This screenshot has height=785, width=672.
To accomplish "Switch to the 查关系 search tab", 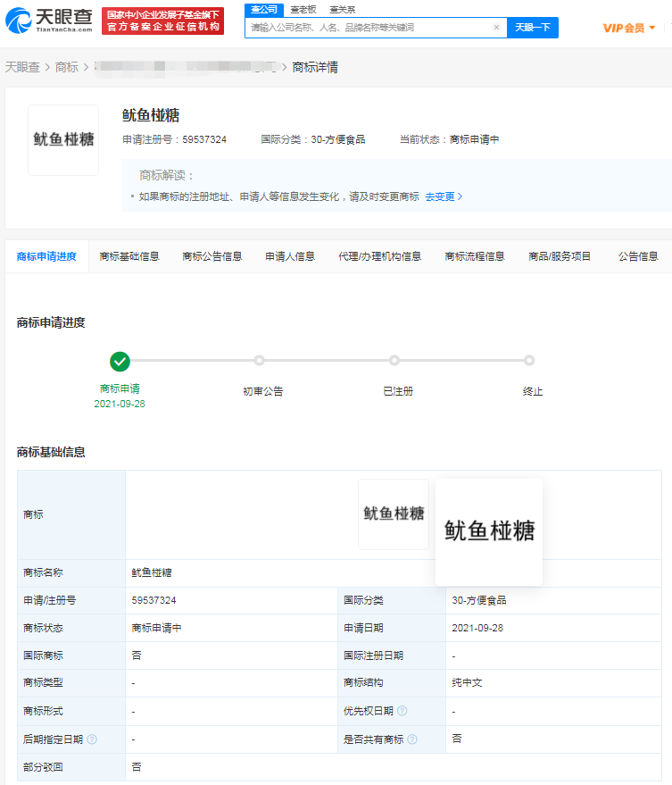I will coord(342,9).
